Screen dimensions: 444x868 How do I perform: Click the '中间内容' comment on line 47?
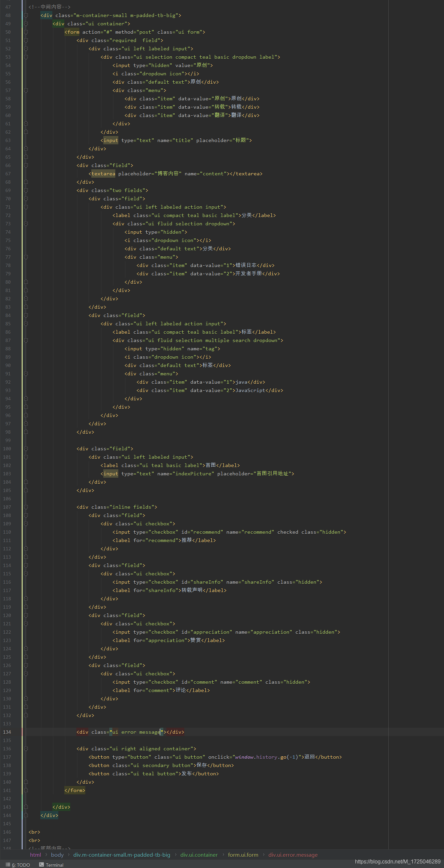pyautogui.click(x=50, y=7)
